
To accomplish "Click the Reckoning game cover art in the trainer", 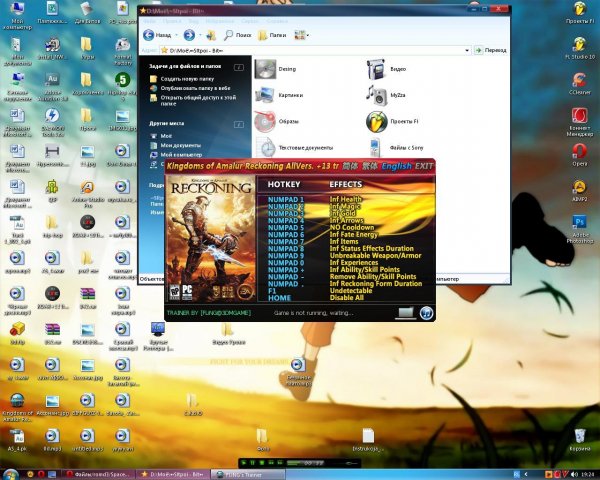I will (211, 238).
